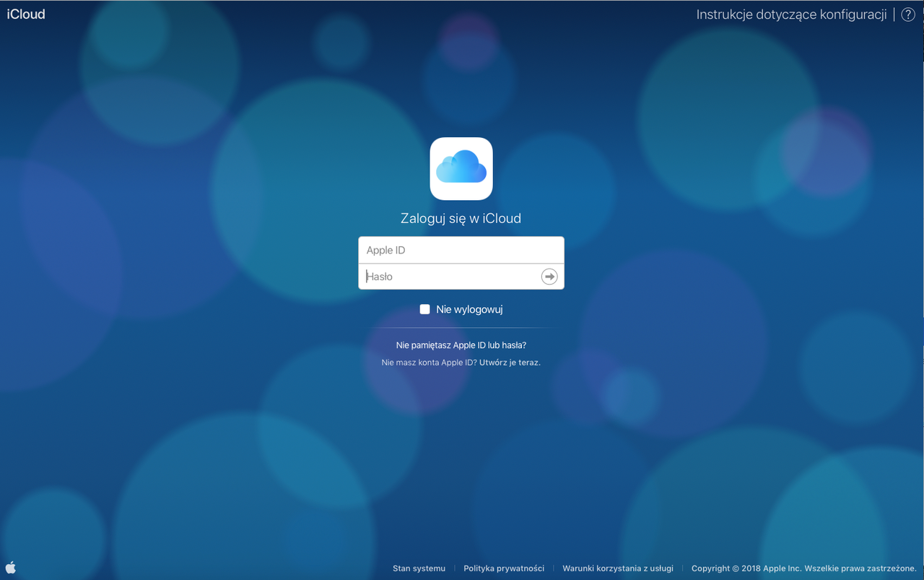
Task: Submit login with the arrow button
Action: pos(549,277)
